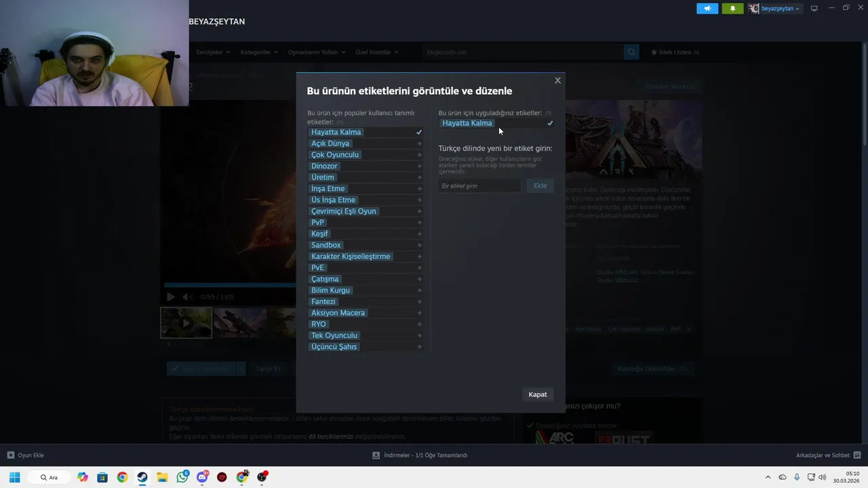This screenshot has height=488, width=868.
Task: Click the system tray microphone icon
Action: 797,477
